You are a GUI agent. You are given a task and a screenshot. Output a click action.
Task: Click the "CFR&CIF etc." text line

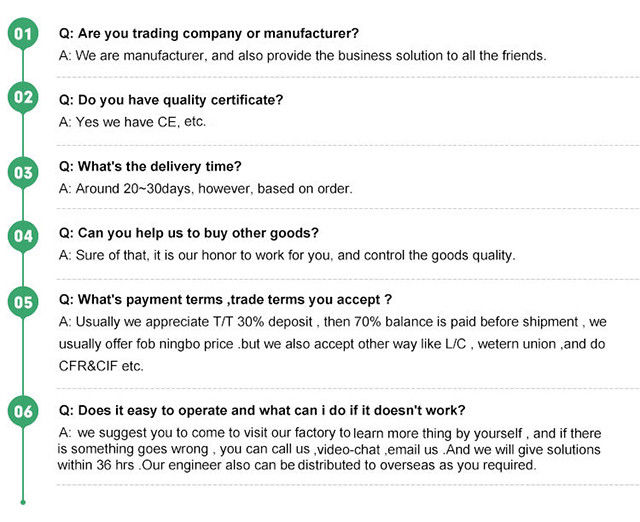tap(101, 365)
